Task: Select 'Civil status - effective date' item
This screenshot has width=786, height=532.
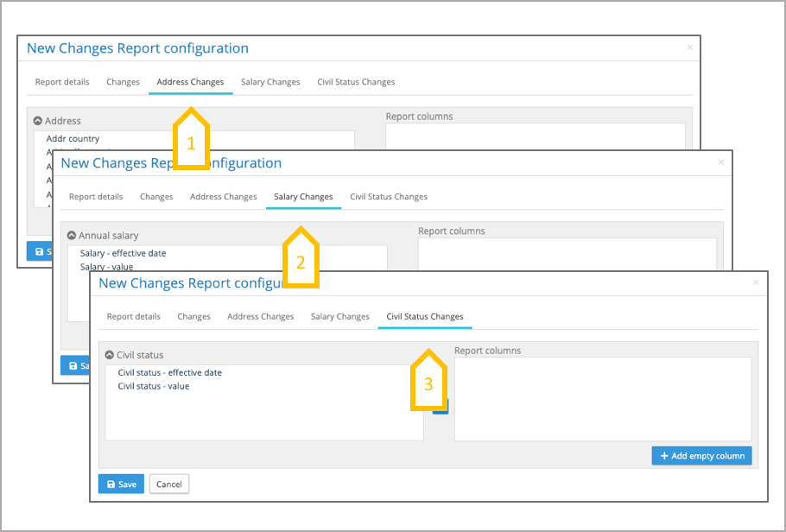Action: coord(169,373)
